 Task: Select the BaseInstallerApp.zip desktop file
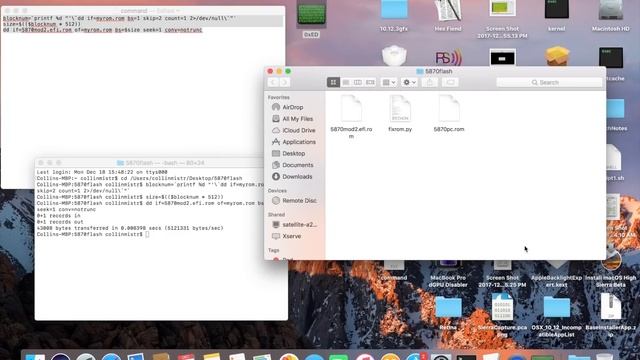tap(611, 316)
